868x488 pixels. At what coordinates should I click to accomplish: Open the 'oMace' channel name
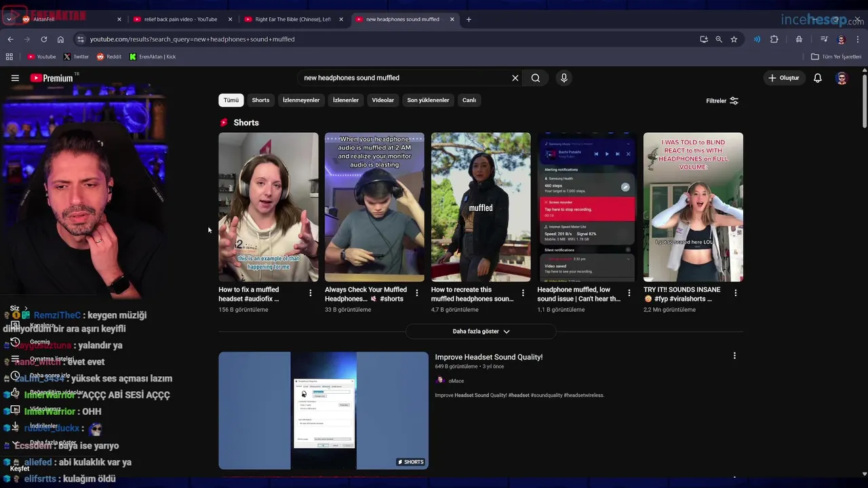pos(456,381)
